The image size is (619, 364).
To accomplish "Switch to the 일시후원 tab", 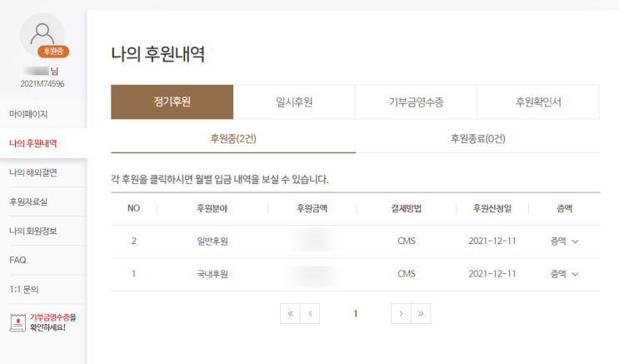I will pyautogui.click(x=294, y=102).
